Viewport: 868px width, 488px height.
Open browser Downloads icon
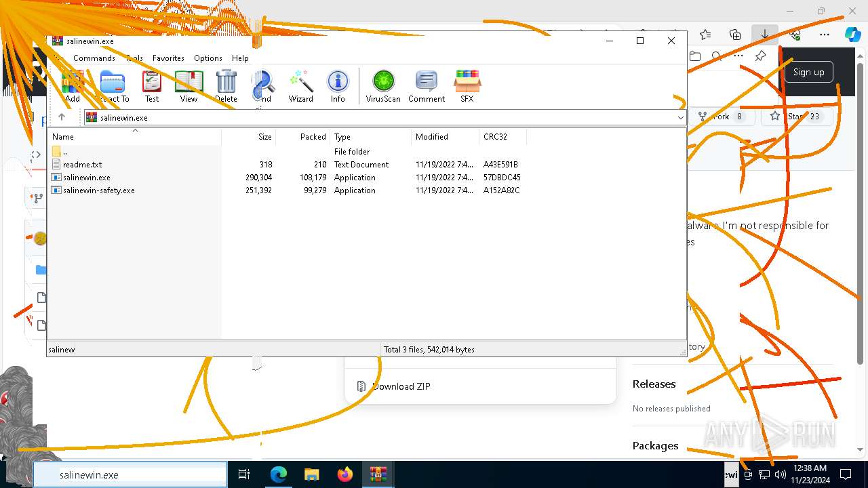coord(764,34)
